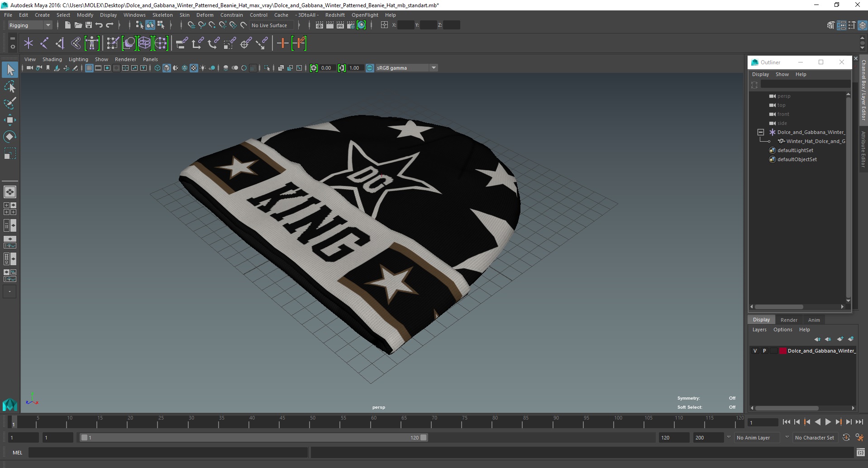
Task: Activate the Move tool
Action: click(x=10, y=120)
